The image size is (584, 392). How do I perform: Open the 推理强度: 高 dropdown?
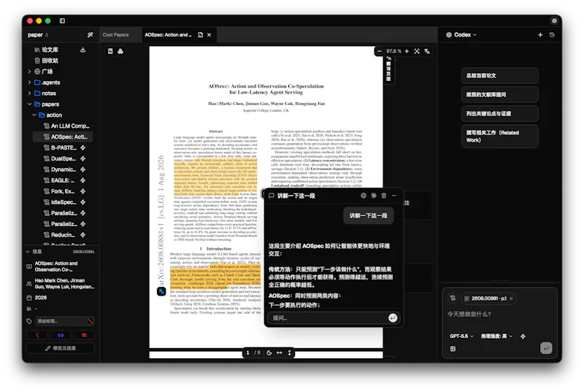click(496, 337)
